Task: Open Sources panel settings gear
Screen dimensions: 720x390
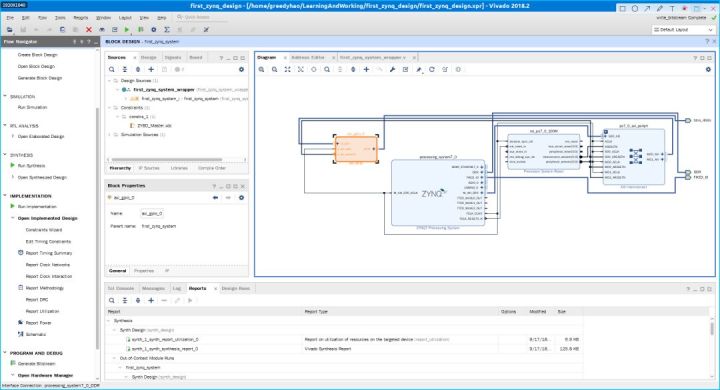Action: 241,69
